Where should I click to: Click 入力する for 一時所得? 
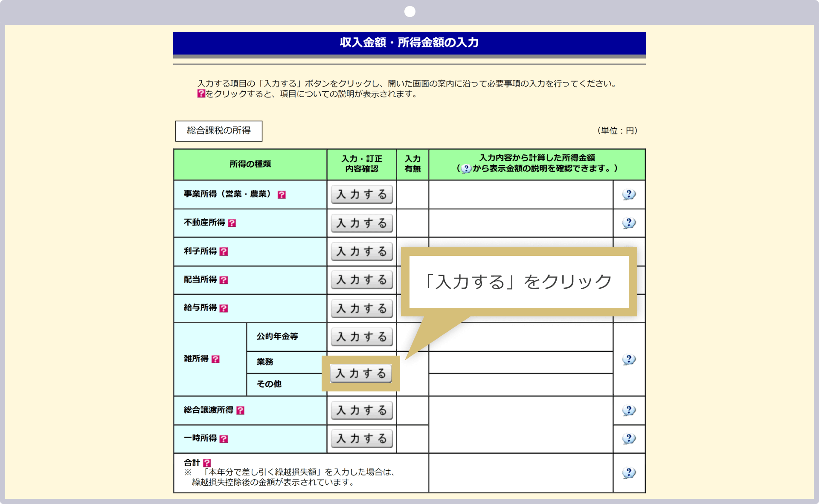click(362, 438)
